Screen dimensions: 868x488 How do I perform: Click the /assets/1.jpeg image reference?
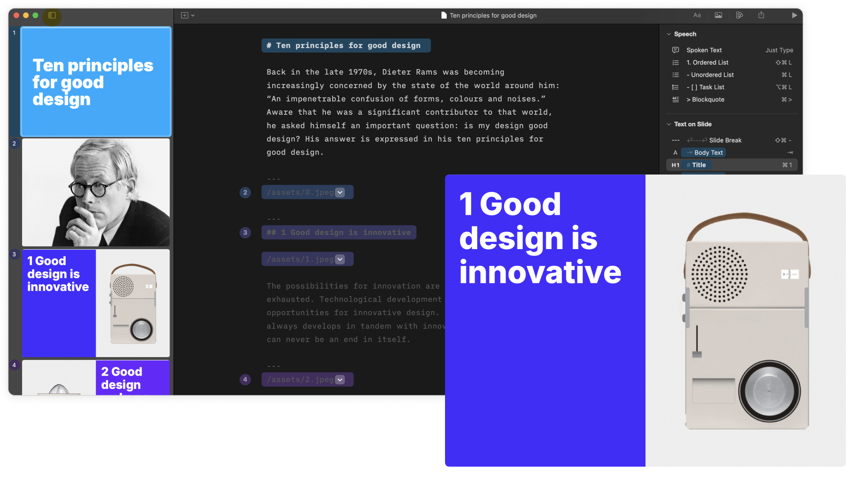[x=300, y=259]
